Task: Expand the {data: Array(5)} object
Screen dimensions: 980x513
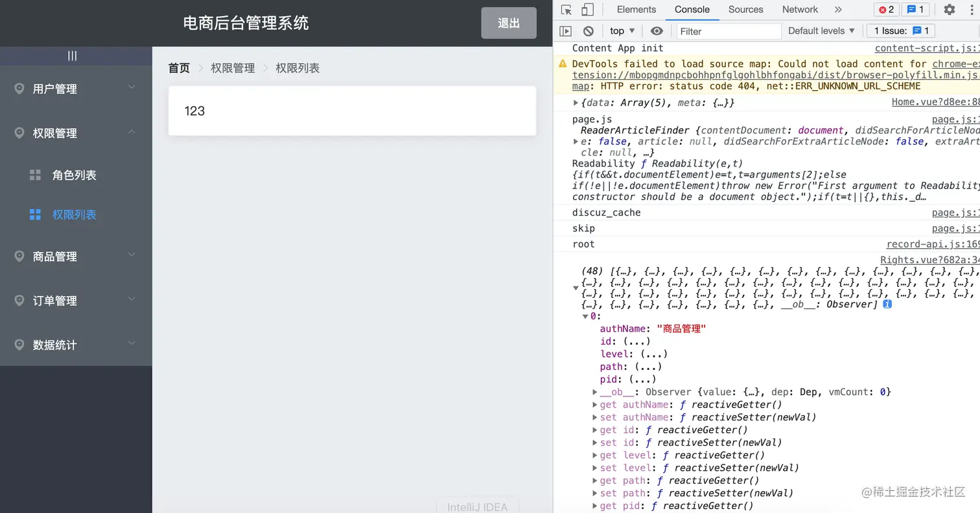Action: coord(576,103)
